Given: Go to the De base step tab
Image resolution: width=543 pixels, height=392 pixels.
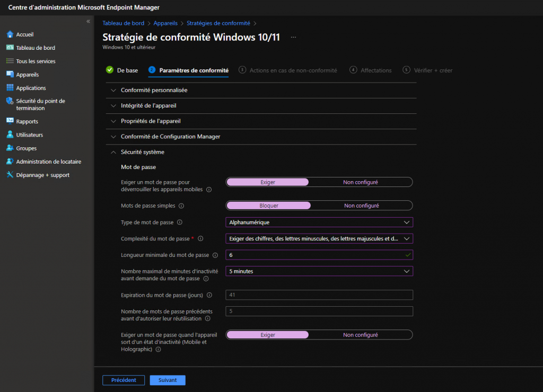Looking at the screenshot, I should click(x=122, y=70).
